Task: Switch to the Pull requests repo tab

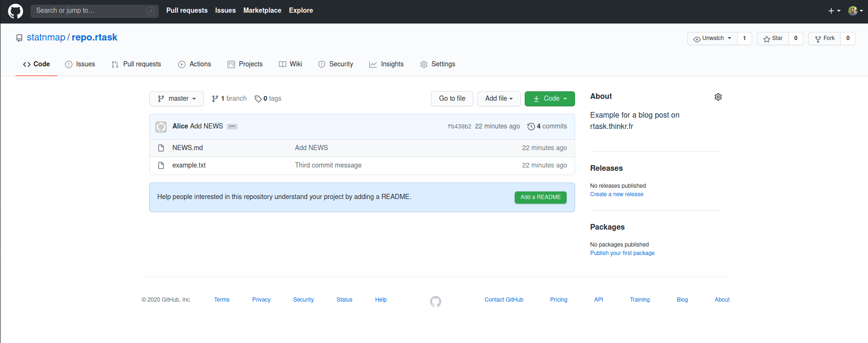Action: 136,64
